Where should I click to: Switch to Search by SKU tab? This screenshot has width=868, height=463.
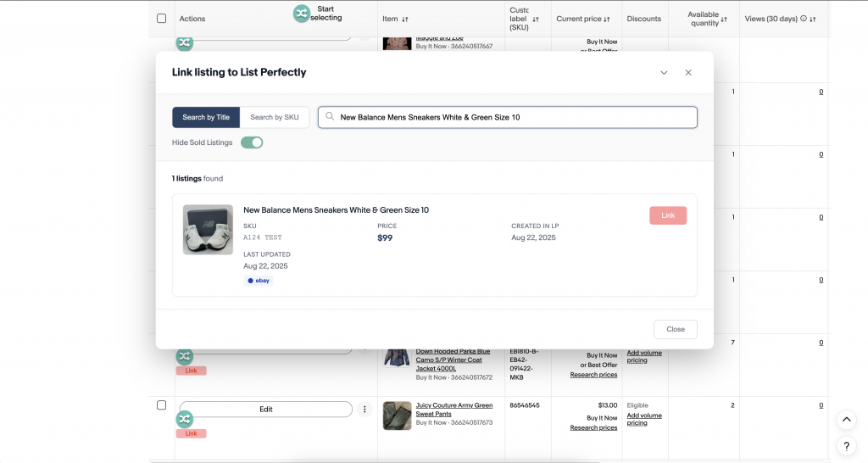coord(275,117)
